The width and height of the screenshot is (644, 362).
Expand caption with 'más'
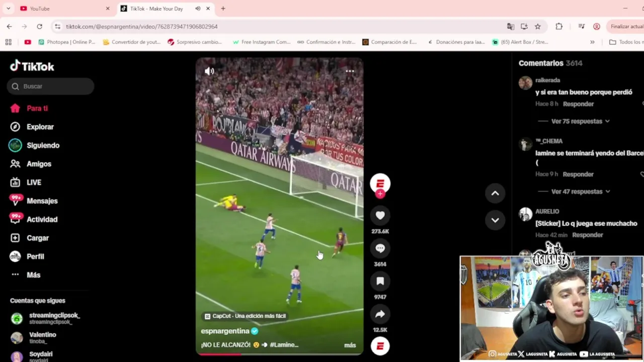tap(350, 345)
